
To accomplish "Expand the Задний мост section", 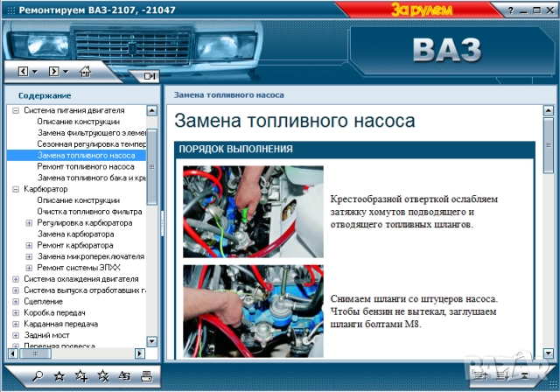I will (16, 335).
